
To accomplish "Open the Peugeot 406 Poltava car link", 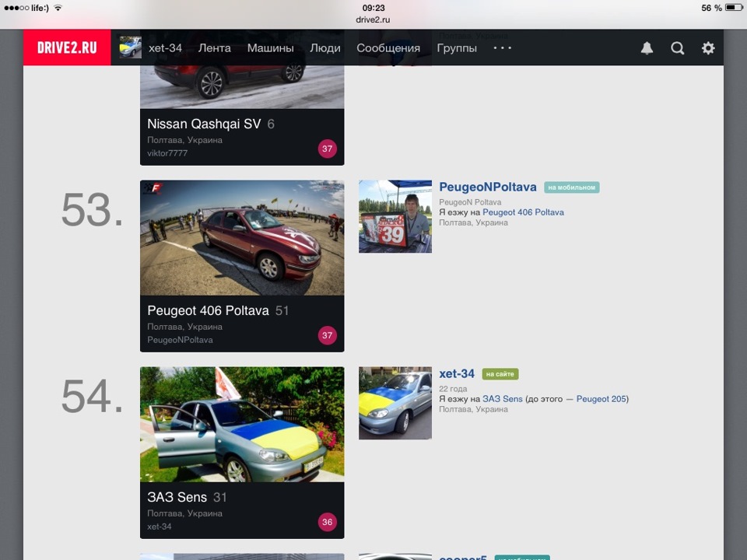I will [523, 212].
